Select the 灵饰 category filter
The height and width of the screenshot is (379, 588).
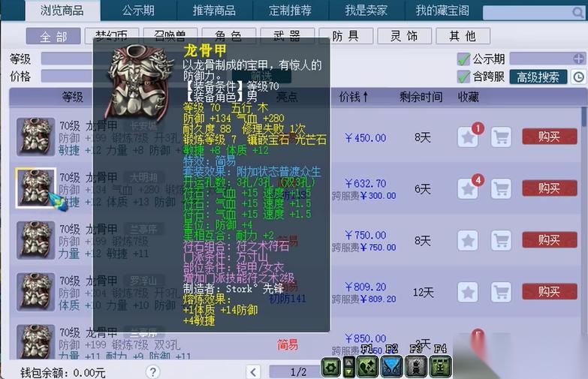tap(404, 36)
